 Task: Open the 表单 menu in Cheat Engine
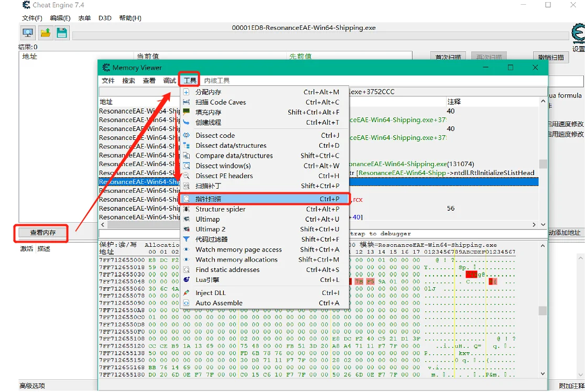tap(84, 18)
